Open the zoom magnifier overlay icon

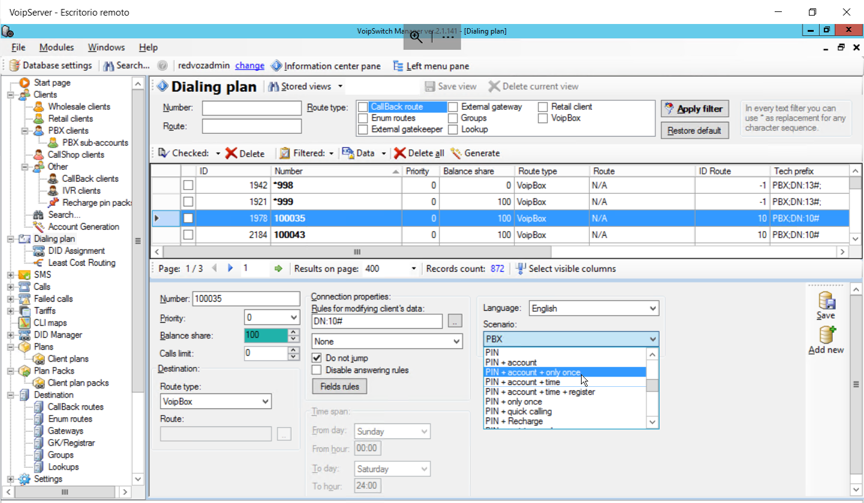[416, 37]
